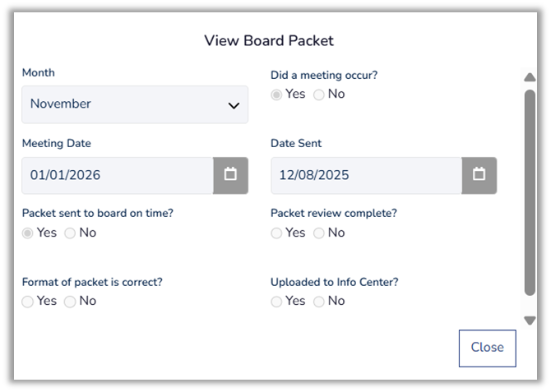Viewport: 551px width, 392px height.
Task: Click the chevron arrow in Month field
Action: tap(234, 105)
